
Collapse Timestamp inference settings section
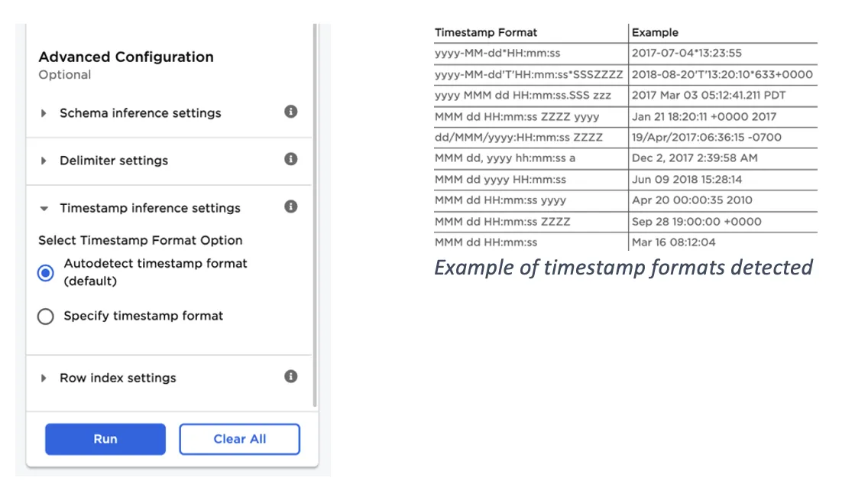pyautogui.click(x=44, y=209)
